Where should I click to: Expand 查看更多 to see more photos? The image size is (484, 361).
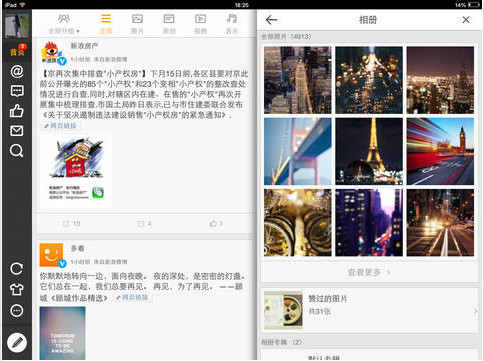tap(369, 272)
